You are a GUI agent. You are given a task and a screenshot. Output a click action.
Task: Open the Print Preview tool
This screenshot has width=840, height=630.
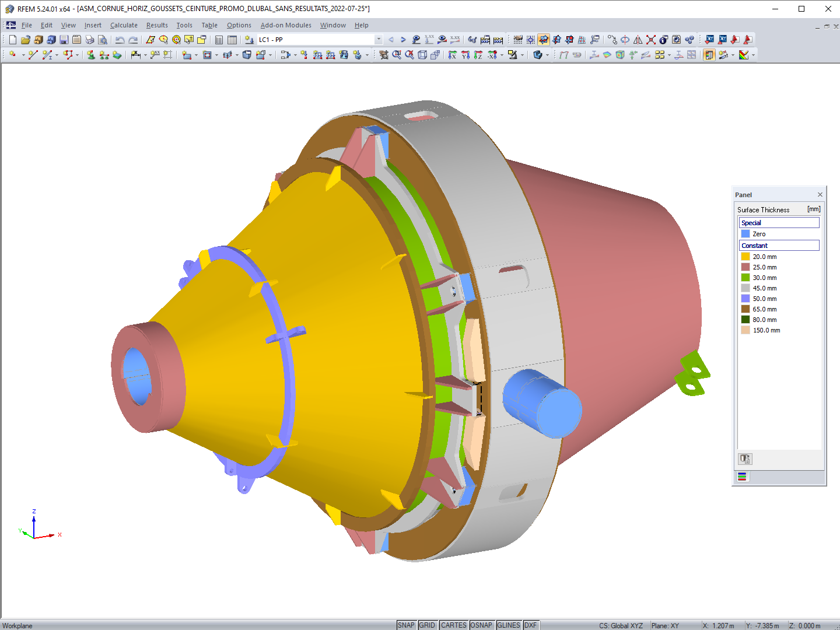[103, 40]
